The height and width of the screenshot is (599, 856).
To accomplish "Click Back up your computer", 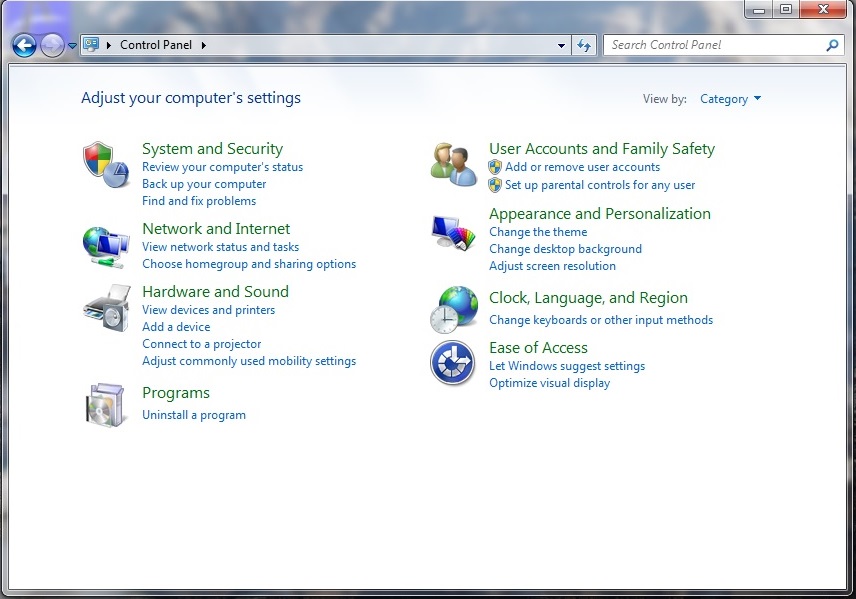I will pyautogui.click(x=204, y=184).
